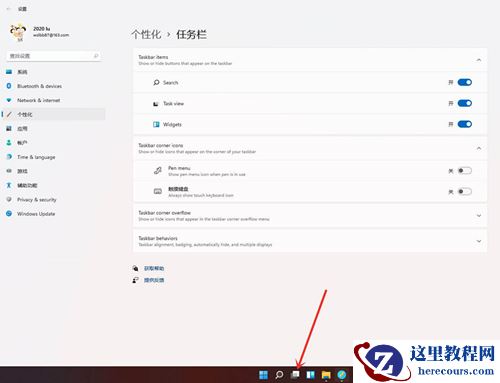500x383 pixels.
Task: Click the touch keyboard icon
Action: pos(158,191)
